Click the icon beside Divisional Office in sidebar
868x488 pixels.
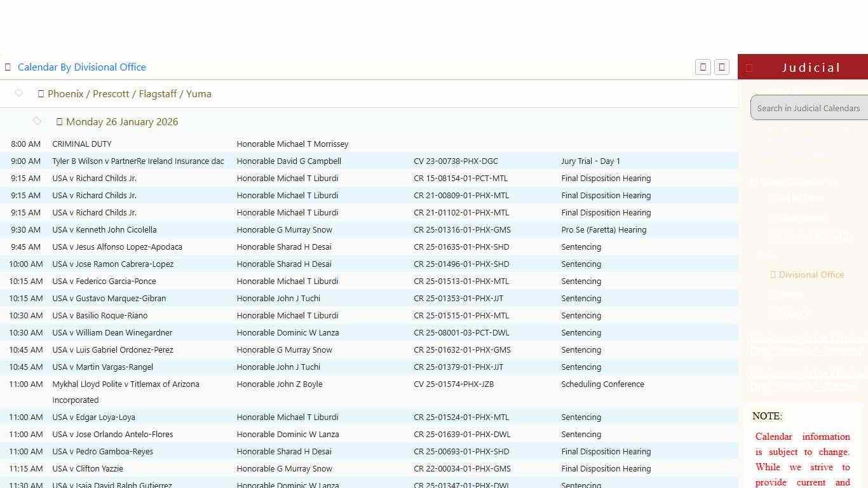[773, 275]
